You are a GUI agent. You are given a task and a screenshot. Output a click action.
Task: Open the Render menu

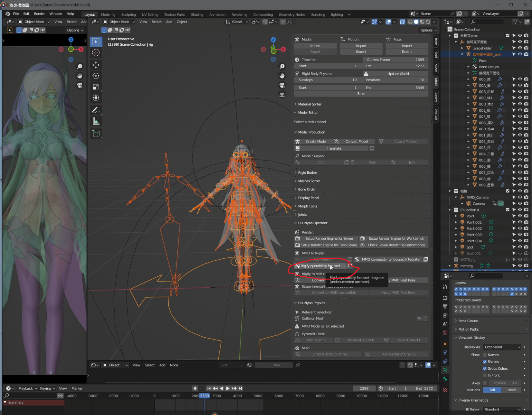(39, 14)
